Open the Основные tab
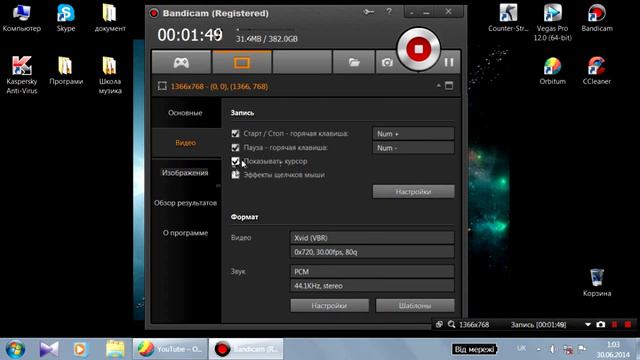 click(x=186, y=113)
